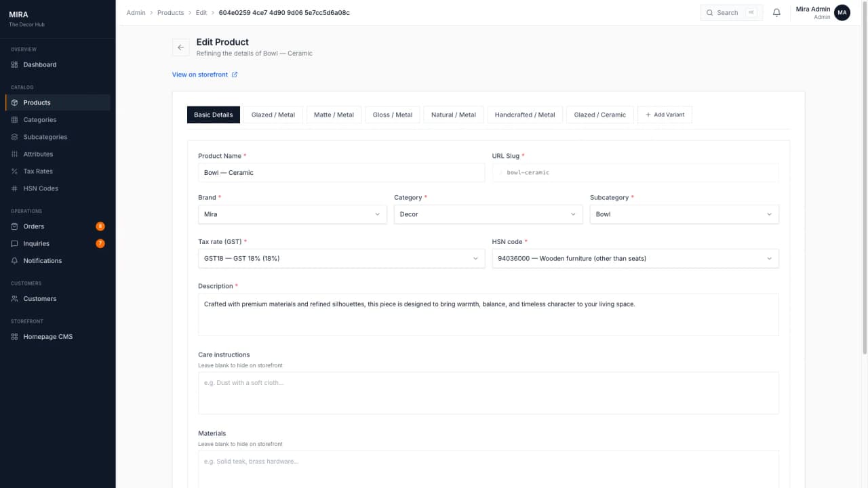Screen dimensions: 868x488
Task: Click the Products box icon
Action: 15,103
